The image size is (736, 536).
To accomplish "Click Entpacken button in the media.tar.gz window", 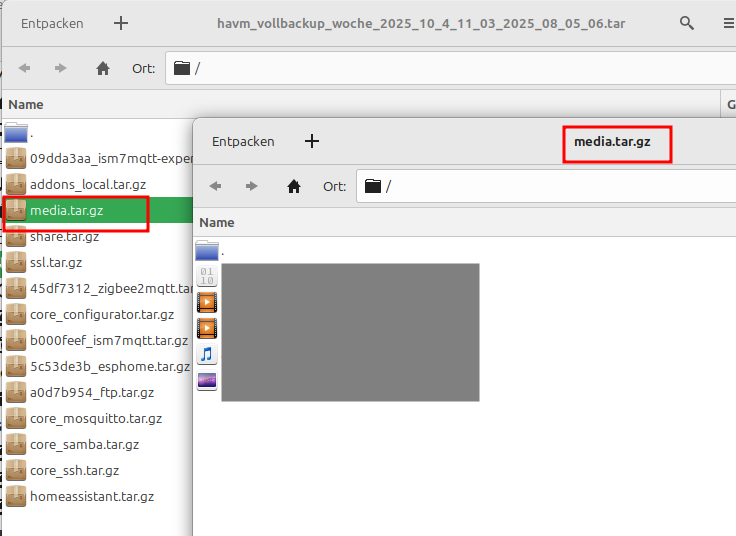I will pos(243,141).
